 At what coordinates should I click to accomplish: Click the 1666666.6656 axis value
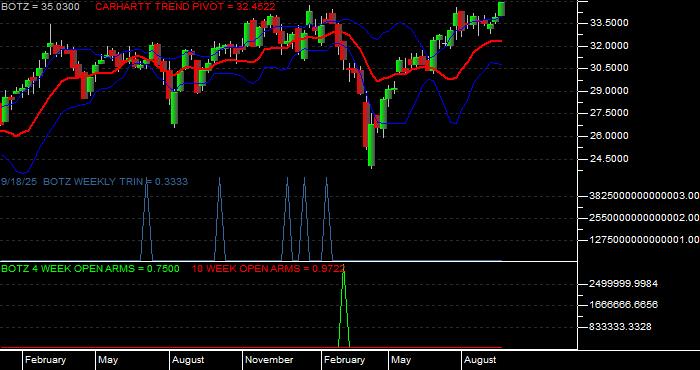click(624, 305)
